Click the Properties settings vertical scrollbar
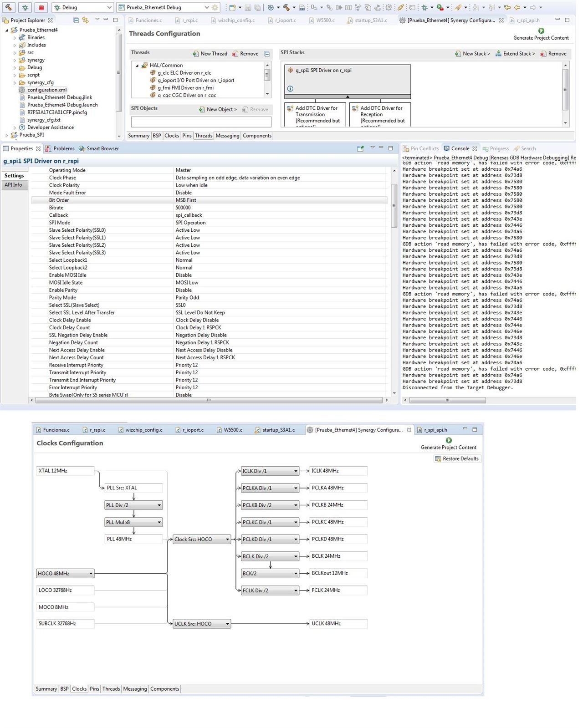This screenshot has width=583, height=728. (x=394, y=206)
